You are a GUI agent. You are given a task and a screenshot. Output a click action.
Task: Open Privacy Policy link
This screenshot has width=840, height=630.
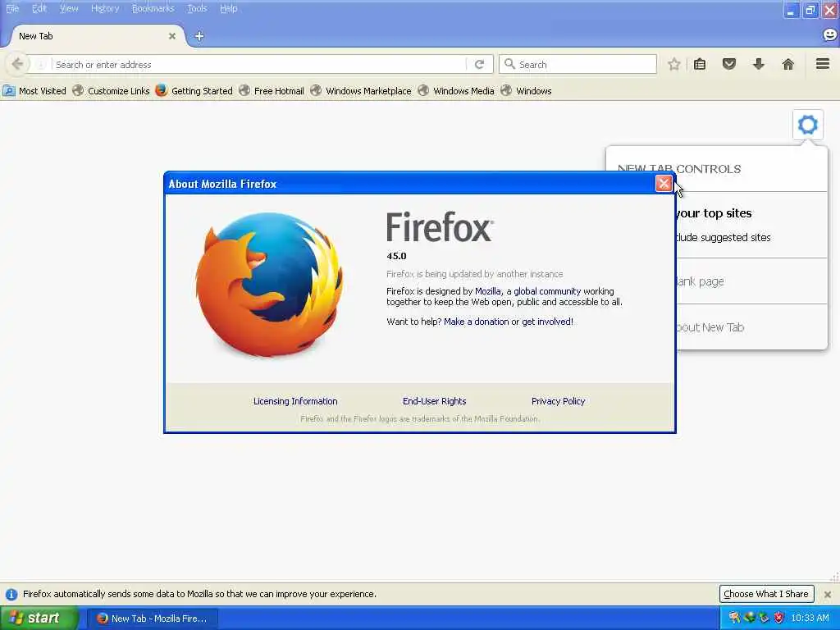[558, 401]
